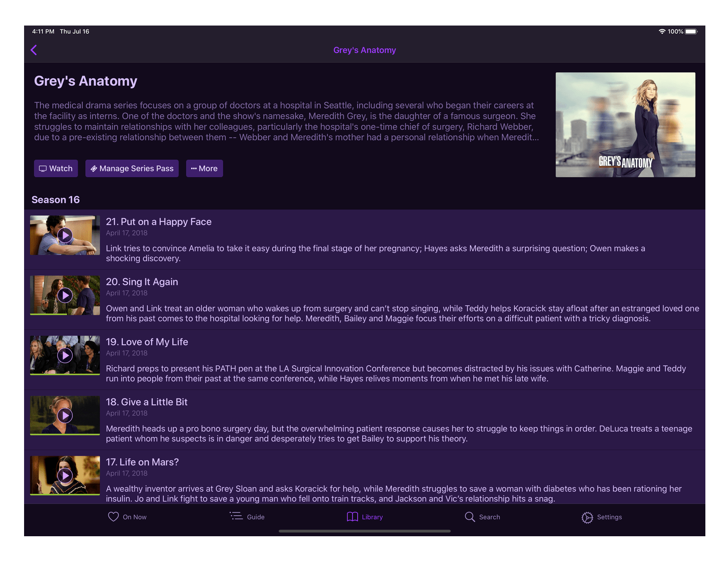This screenshot has width=728, height=569.
Task: Play episode 21 Put on a Happy Face
Action: (x=65, y=235)
